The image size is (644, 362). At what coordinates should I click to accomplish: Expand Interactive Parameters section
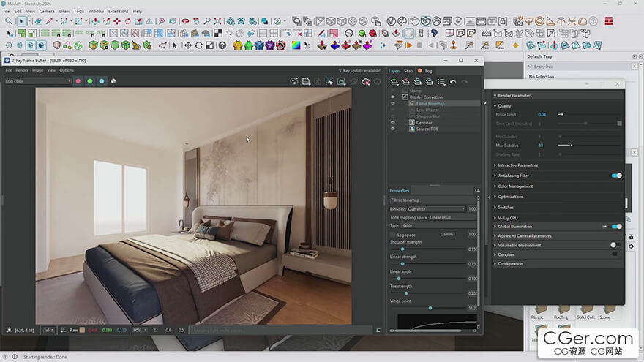517,165
